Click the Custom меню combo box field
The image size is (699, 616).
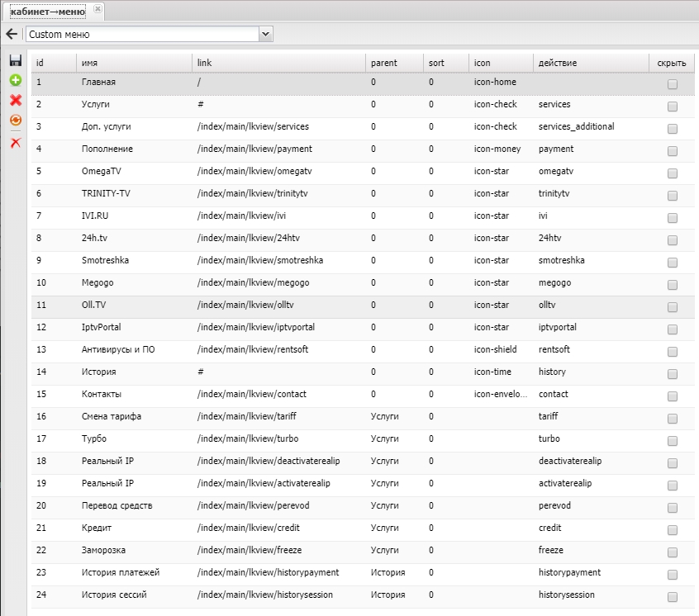[142, 35]
